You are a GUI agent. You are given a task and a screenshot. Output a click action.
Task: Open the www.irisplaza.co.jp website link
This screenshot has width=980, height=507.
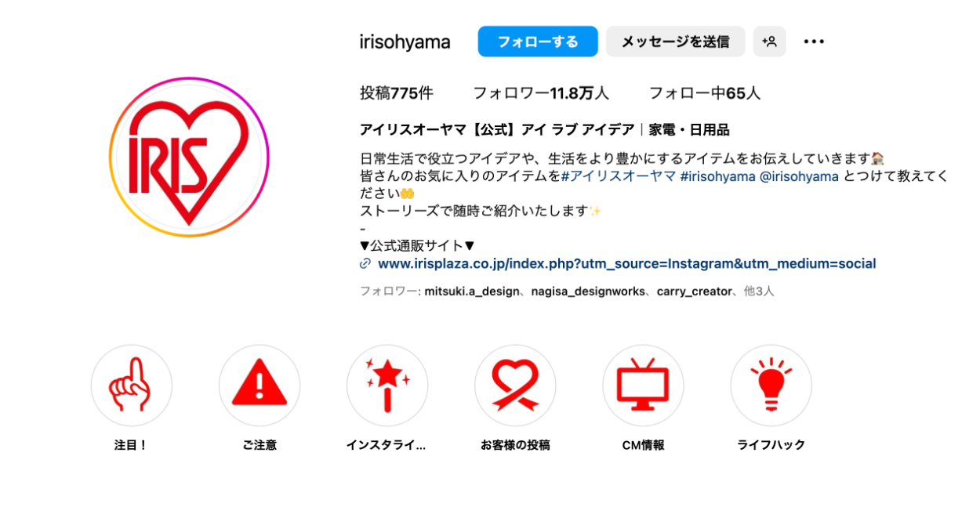coord(626,264)
